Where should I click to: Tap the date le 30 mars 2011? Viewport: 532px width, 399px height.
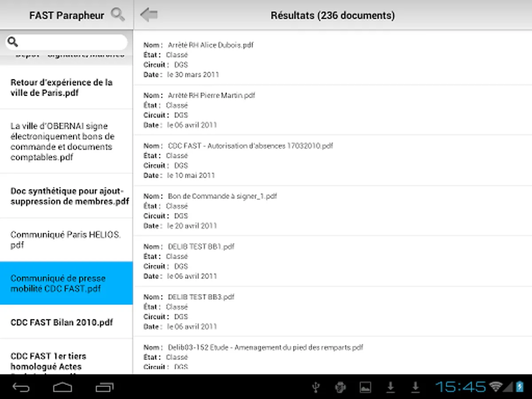[x=193, y=74]
